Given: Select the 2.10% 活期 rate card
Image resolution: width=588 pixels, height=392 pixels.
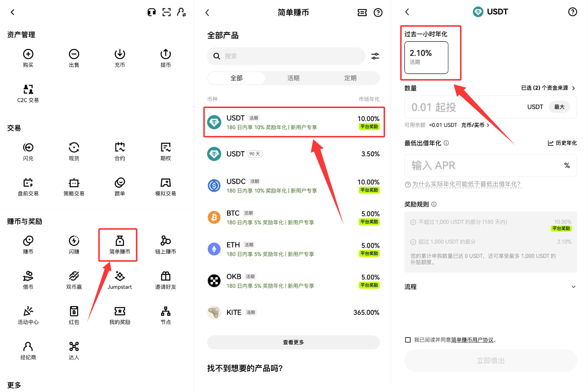Looking at the screenshot, I should 426,57.
